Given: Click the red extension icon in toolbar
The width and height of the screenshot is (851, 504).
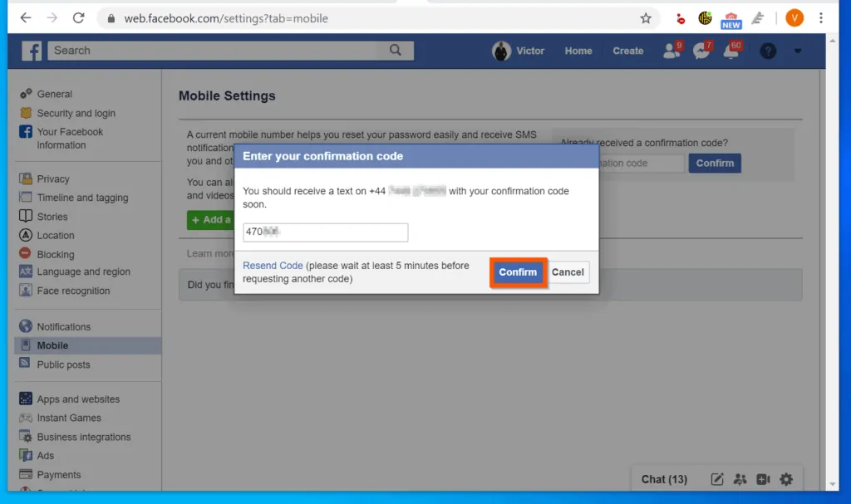Looking at the screenshot, I should [x=680, y=19].
